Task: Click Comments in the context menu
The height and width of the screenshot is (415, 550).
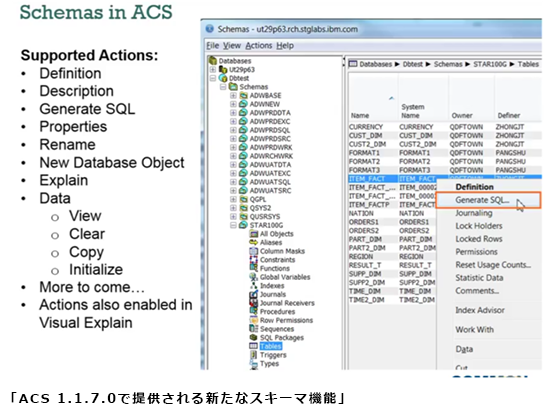Action: tap(477, 291)
